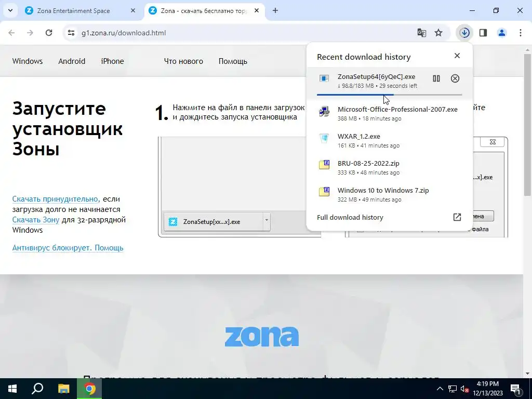532x399 pixels.
Task: Click the WXAR_1.2.exe file icon
Action: coord(324,138)
